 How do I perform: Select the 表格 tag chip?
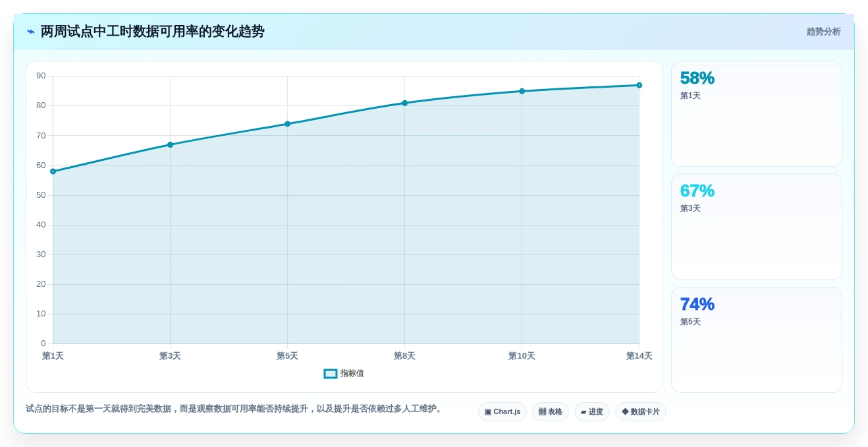(x=551, y=412)
